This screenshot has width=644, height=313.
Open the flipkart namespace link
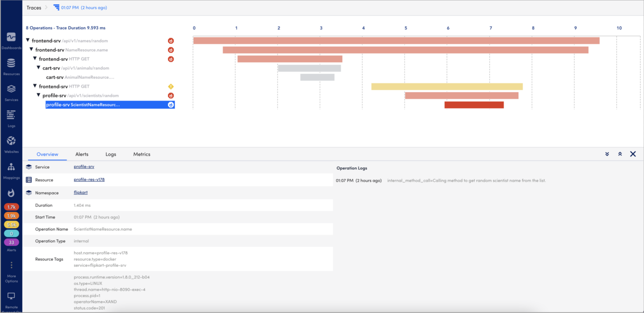pyautogui.click(x=80, y=192)
